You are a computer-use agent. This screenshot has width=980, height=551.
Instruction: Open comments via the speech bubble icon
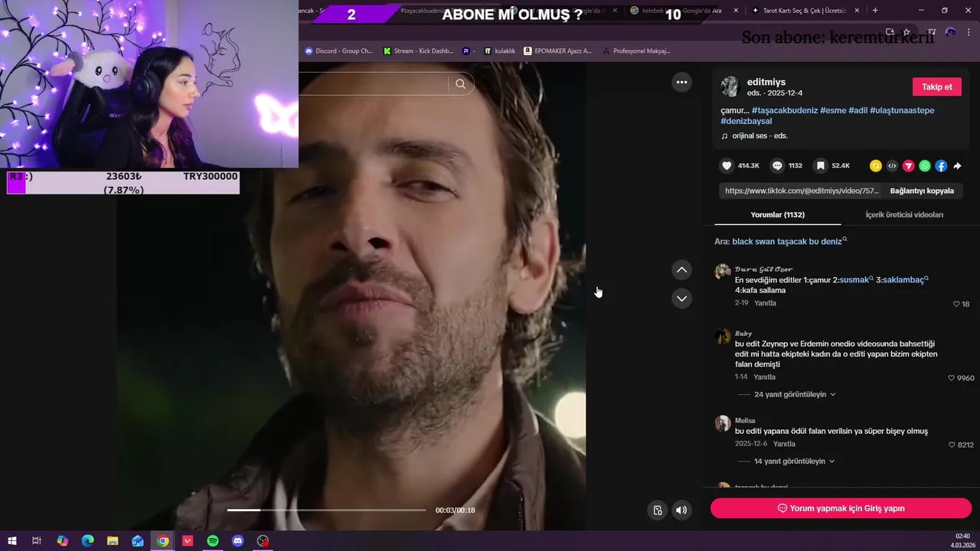pyautogui.click(x=777, y=165)
